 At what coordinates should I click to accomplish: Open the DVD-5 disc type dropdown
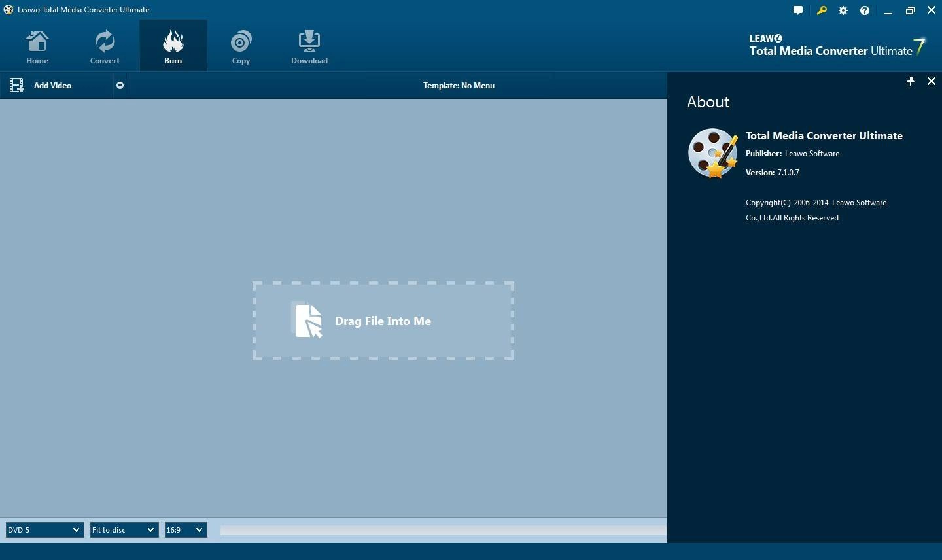coord(44,530)
